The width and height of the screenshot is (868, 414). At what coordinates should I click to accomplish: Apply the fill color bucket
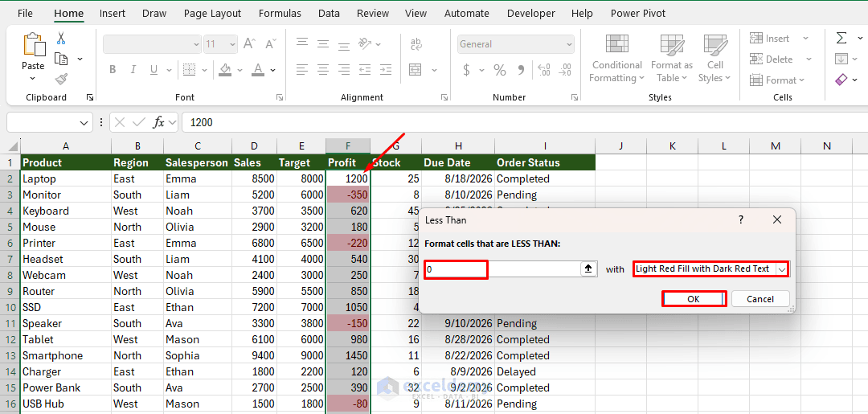pyautogui.click(x=225, y=70)
